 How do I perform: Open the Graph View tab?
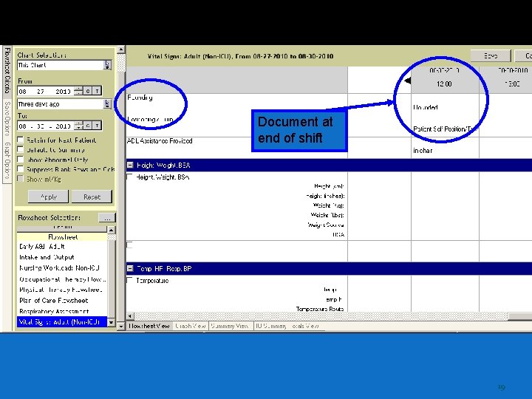(190, 326)
